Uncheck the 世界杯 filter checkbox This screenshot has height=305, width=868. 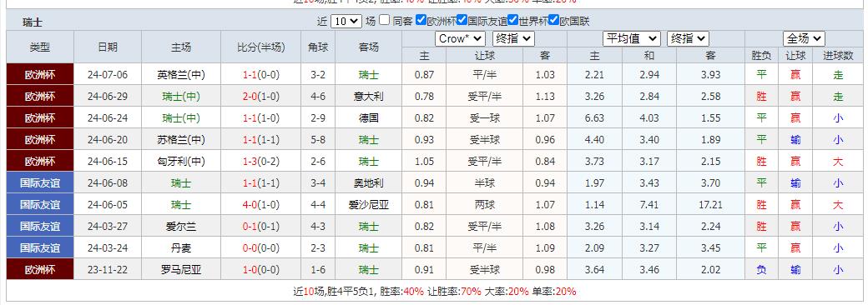pos(513,21)
